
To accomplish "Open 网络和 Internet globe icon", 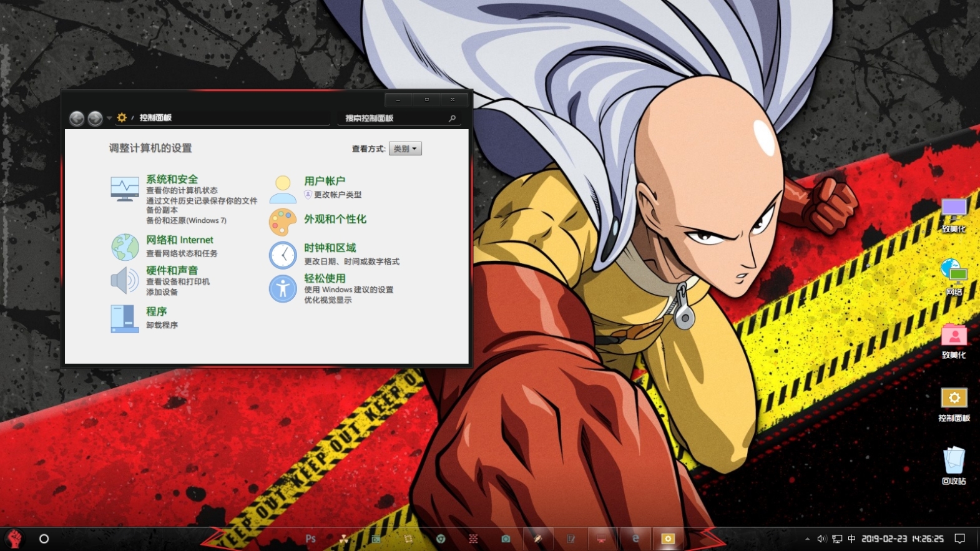I will [x=125, y=247].
